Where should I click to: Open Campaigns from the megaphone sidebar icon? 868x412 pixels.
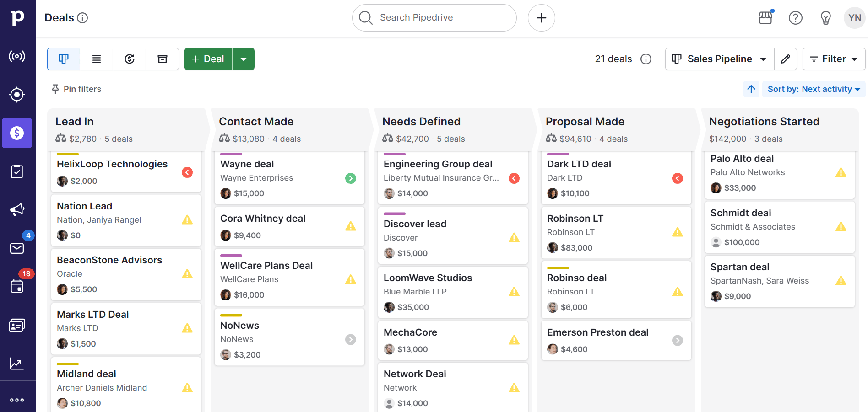[x=17, y=209]
